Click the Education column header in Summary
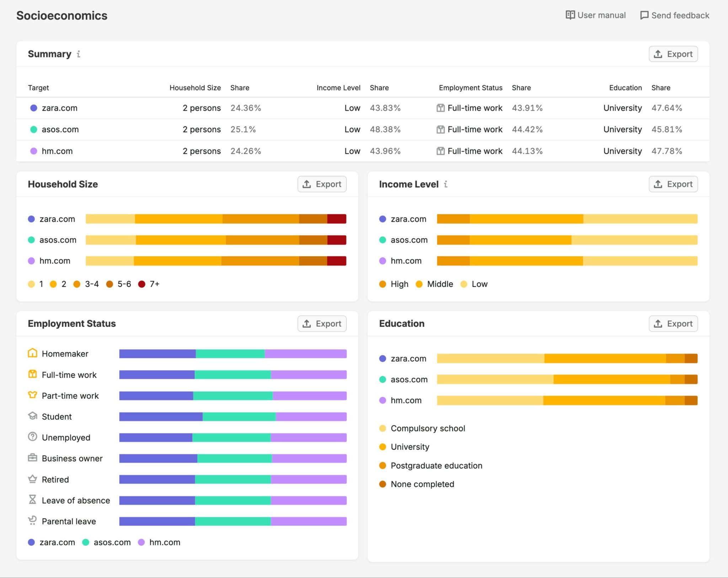 coord(626,88)
